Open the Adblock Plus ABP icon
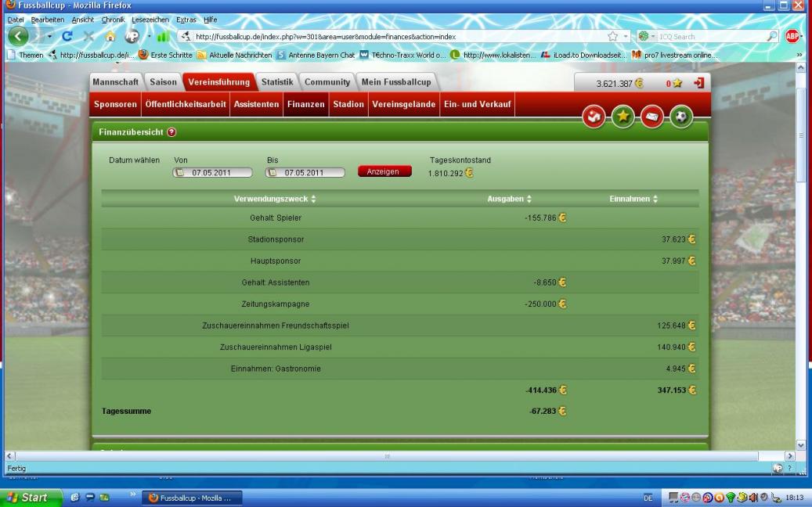812x507 pixels. click(792, 36)
